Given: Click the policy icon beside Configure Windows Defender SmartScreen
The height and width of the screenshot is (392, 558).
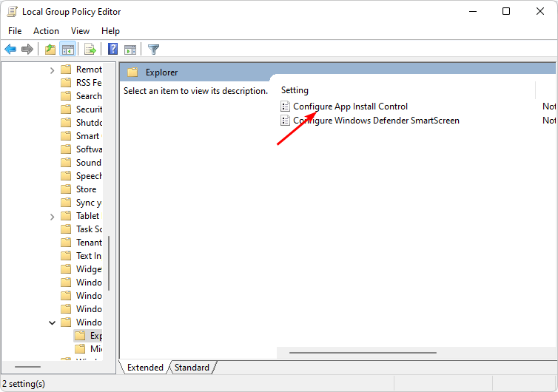Looking at the screenshot, I should (285, 121).
